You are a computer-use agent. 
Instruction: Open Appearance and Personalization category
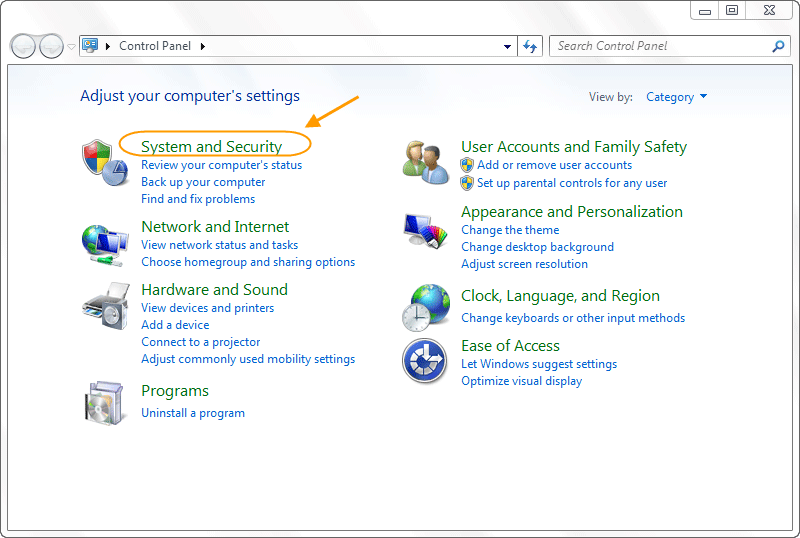click(572, 212)
